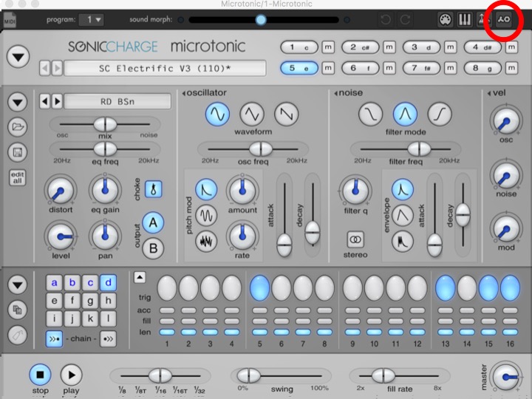Select the triangle waveform button
The width and height of the screenshot is (532, 399).
coord(252,114)
